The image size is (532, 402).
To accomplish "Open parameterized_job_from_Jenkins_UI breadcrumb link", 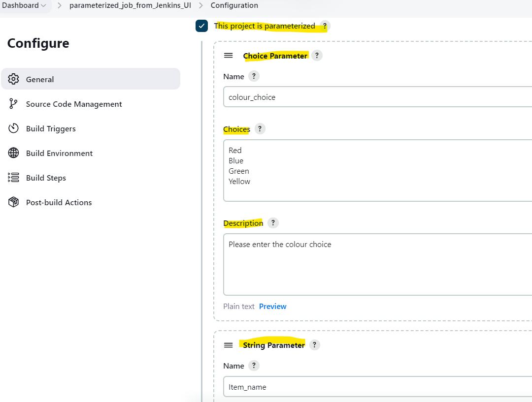I will click(x=130, y=5).
